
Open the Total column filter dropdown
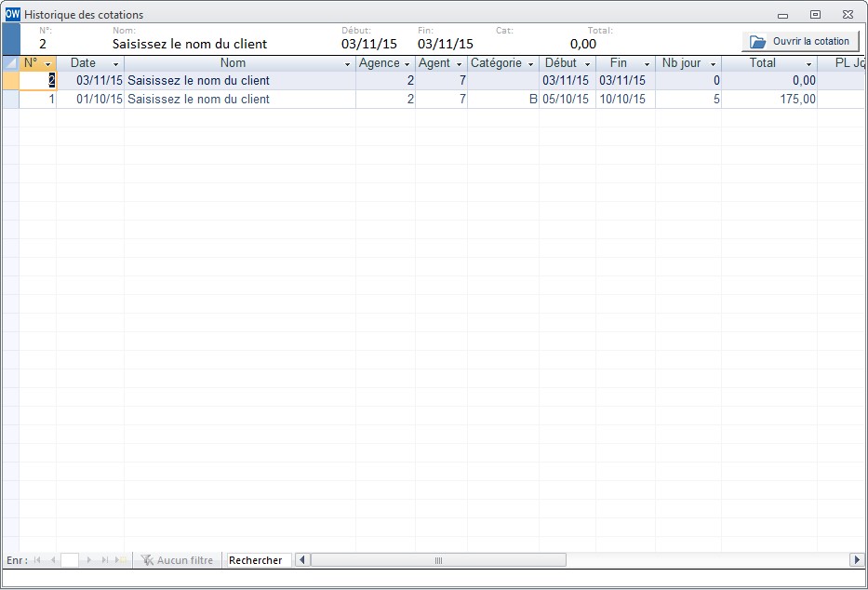pos(808,64)
